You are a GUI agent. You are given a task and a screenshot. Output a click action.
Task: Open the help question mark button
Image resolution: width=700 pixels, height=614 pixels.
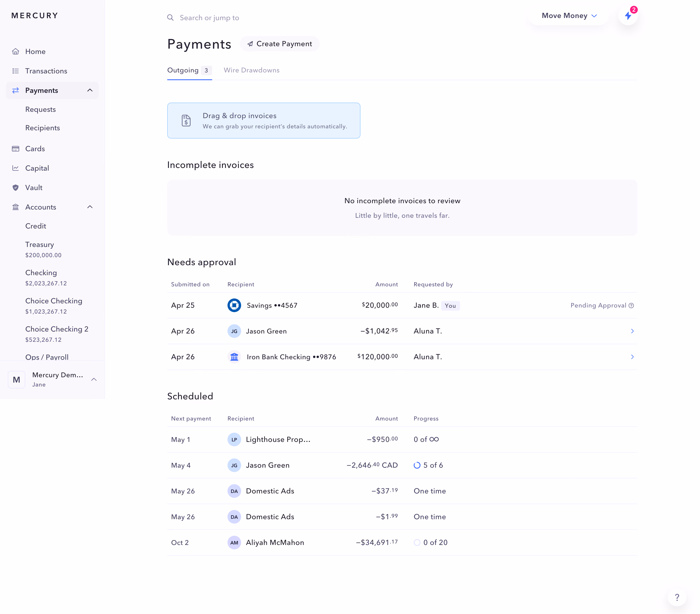point(677,597)
